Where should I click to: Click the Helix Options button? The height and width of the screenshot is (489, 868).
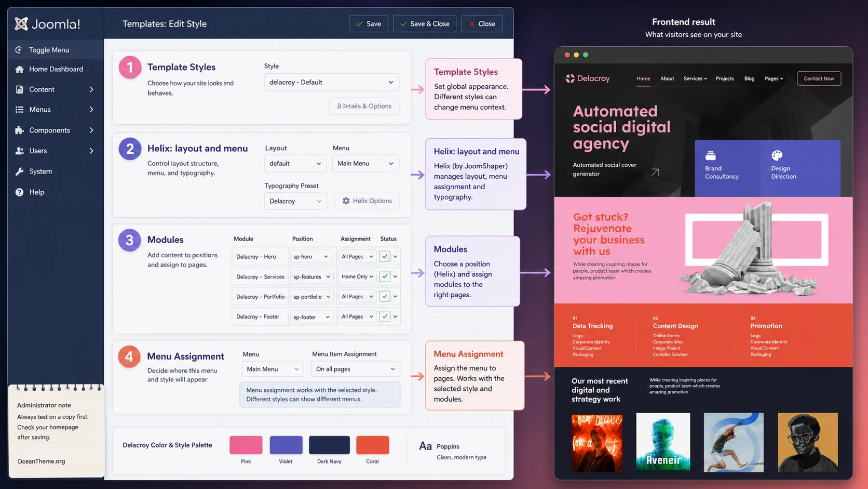click(x=367, y=201)
